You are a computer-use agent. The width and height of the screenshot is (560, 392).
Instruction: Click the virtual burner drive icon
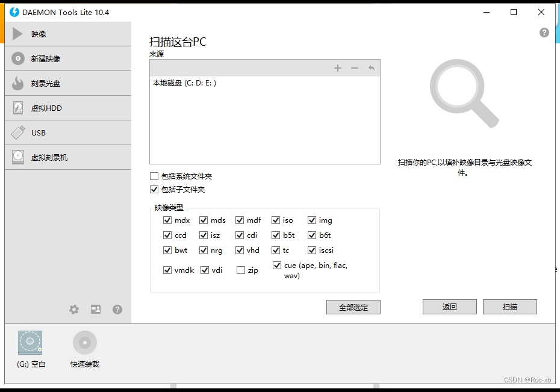[18, 157]
